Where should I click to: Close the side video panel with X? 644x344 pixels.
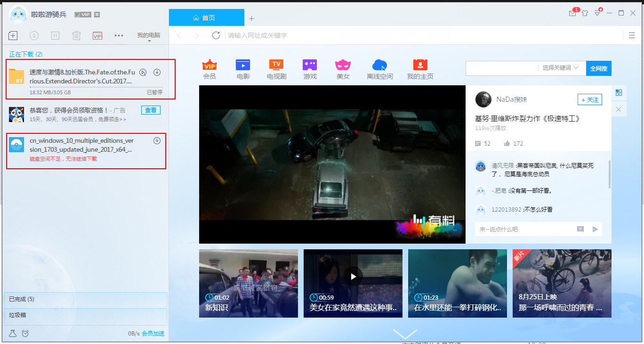point(619,109)
